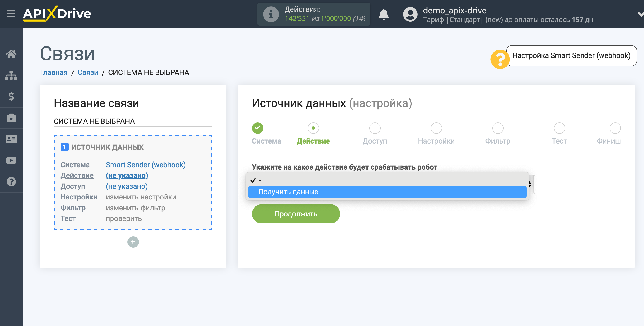Choose Получить данные from the dropdown
This screenshot has width=644, height=326.
click(387, 192)
